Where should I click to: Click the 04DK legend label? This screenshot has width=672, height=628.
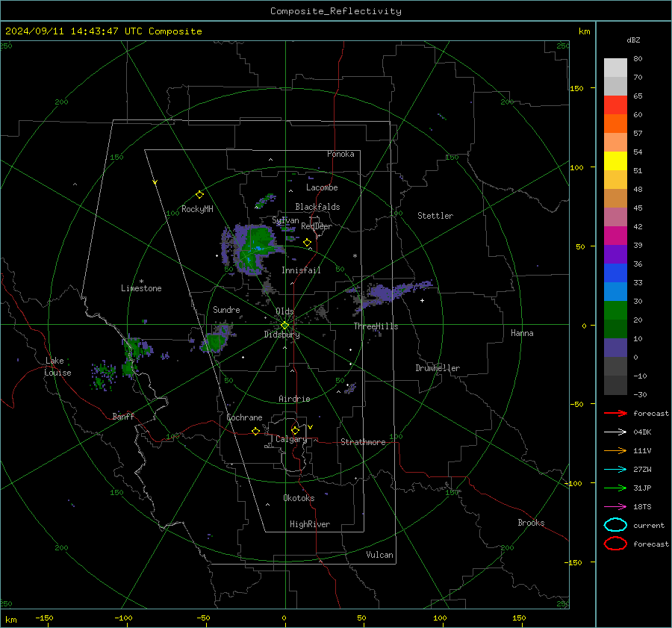[x=642, y=432]
